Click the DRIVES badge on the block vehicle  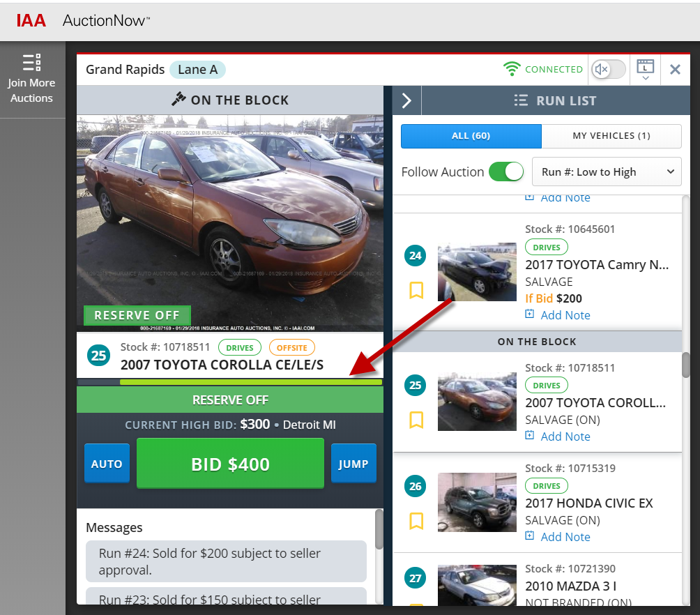239,348
